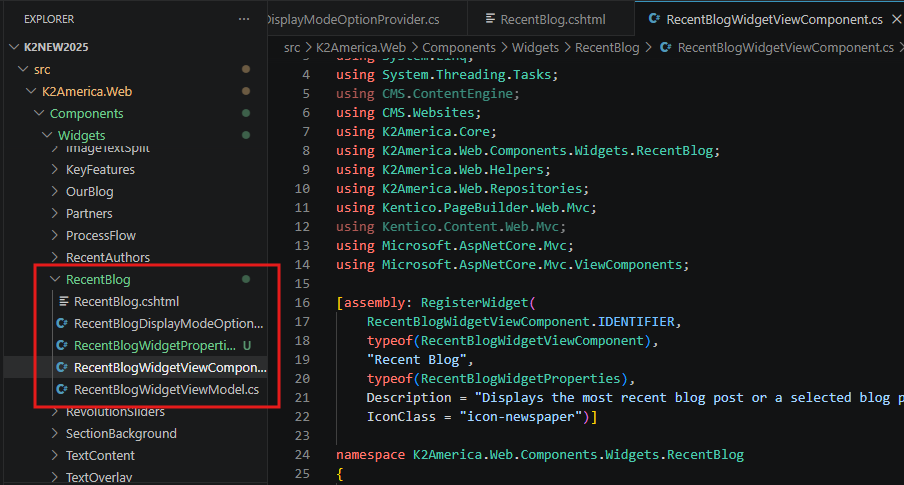Screen dimensions: 904x485
Task: Select Partners folder in Explorer
Action: click(89, 213)
